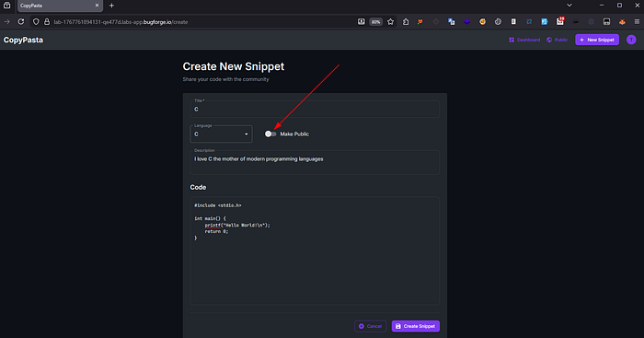Click the 'return 0;' code line
Viewport: 644px width, 338px height.
point(216,231)
